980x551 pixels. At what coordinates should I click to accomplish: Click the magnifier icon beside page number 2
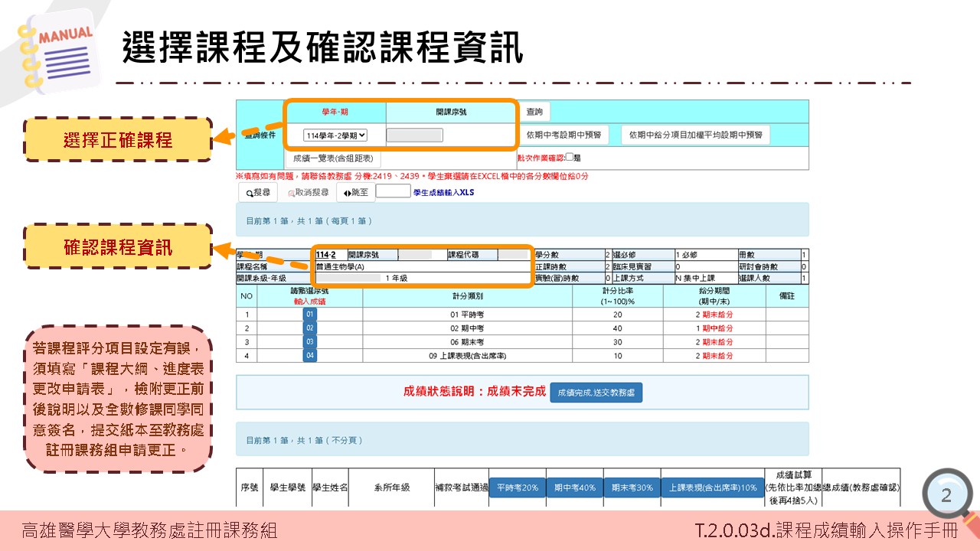(947, 494)
